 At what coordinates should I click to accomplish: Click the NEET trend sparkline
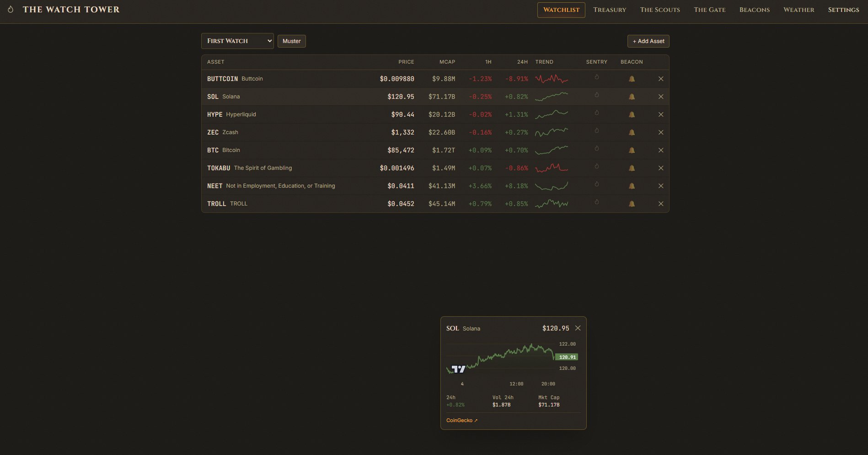click(552, 186)
